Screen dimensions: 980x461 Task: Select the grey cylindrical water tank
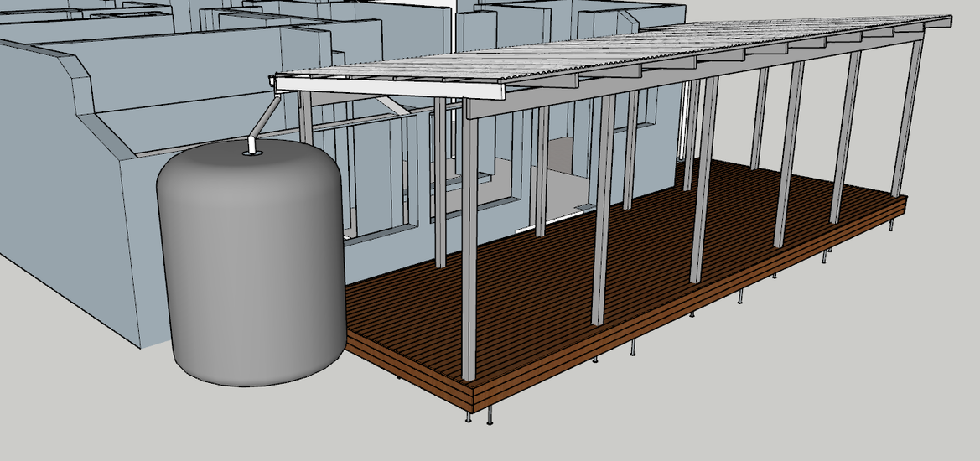click(251, 268)
